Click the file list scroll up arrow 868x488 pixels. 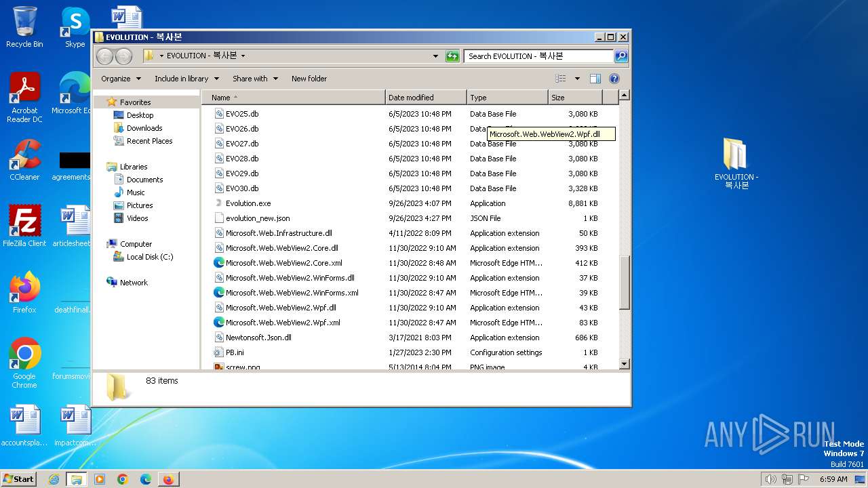(x=625, y=96)
